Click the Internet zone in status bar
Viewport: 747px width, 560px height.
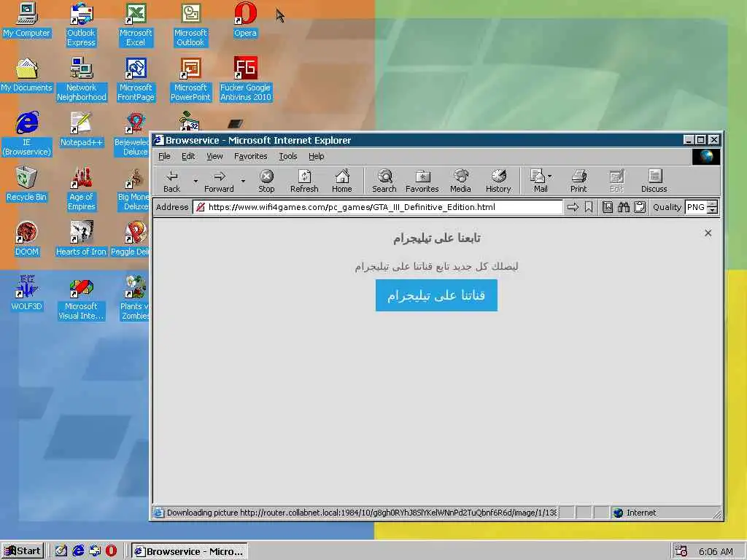(640, 513)
